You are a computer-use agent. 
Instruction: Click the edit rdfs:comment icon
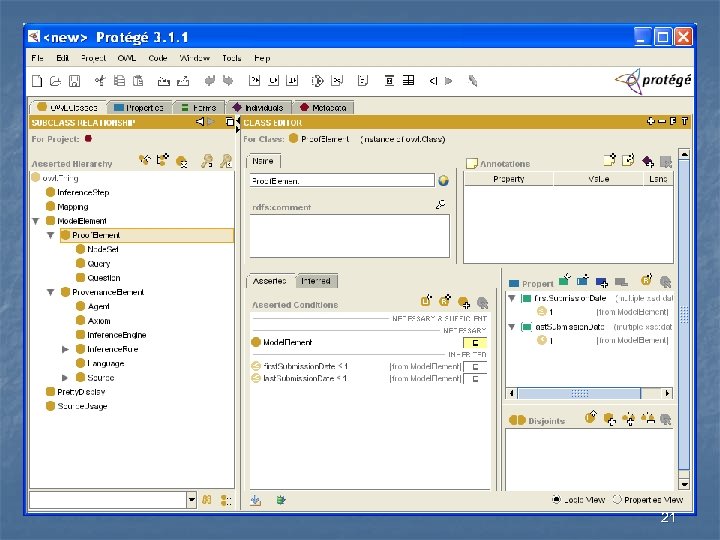point(440,204)
